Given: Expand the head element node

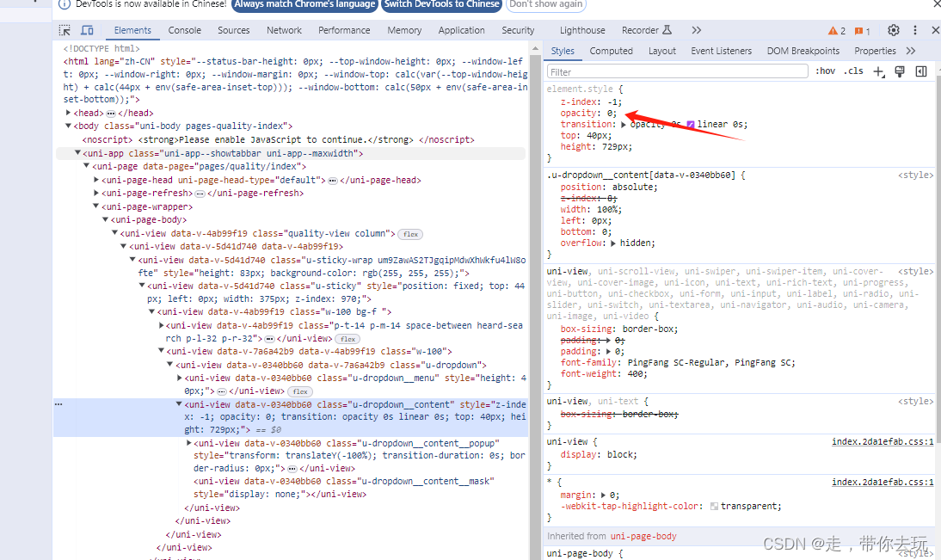Looking at the screenshot, I should click(x=69, y=112).
